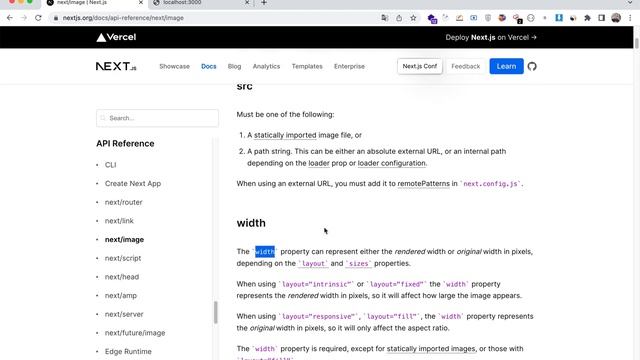Close the next/image tab
Screen dimensions: 640x360
tap(141, 3)
